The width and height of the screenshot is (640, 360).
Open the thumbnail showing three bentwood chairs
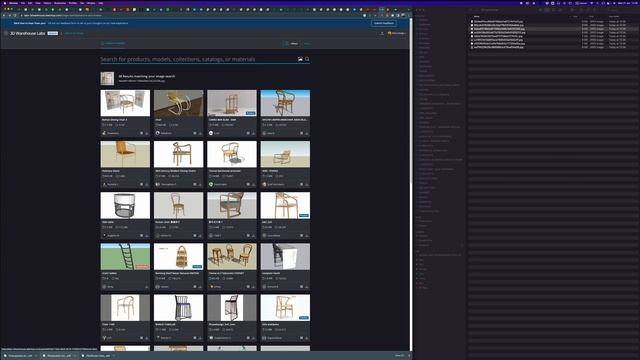pos(232,257)
